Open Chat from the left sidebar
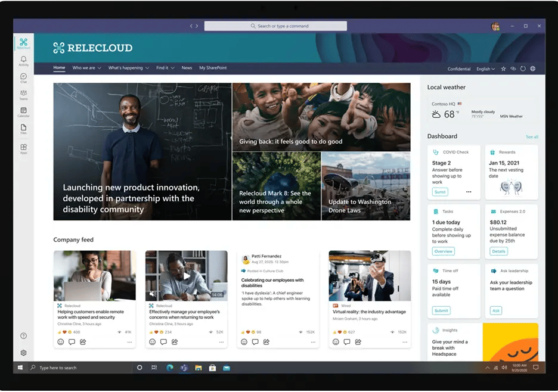 pos(24,76)
